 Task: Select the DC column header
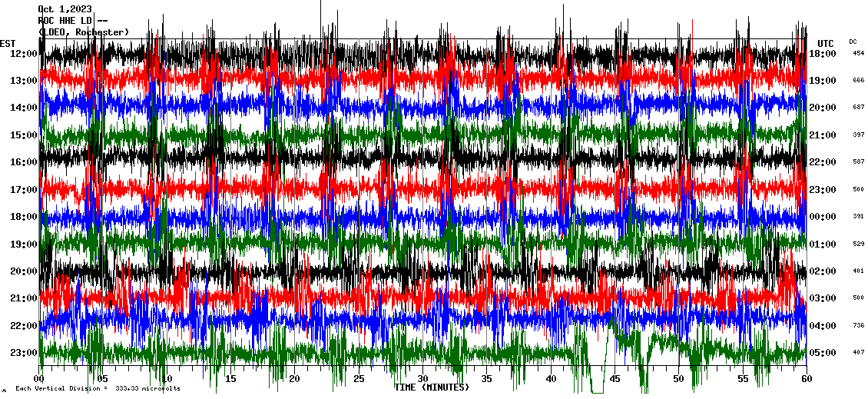(853, 42)
